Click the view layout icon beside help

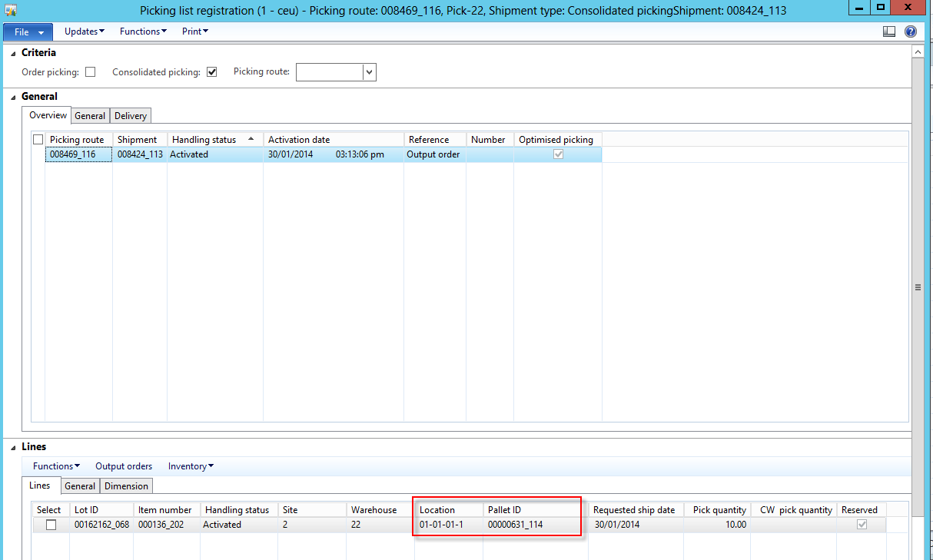coord(889,31)
